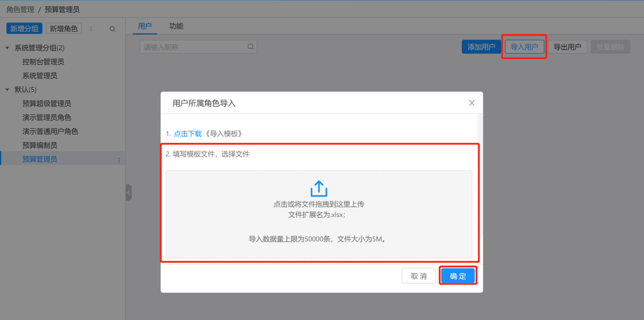
Task: Click the three-dot menu next to 预算管理员
Action: (x=118, y=160)
